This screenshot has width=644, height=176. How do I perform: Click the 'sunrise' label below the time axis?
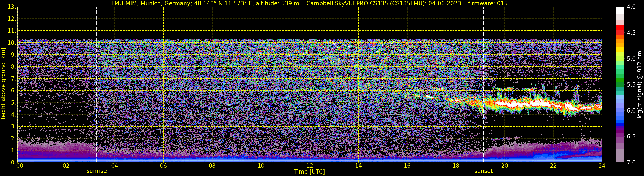point(97,171)
